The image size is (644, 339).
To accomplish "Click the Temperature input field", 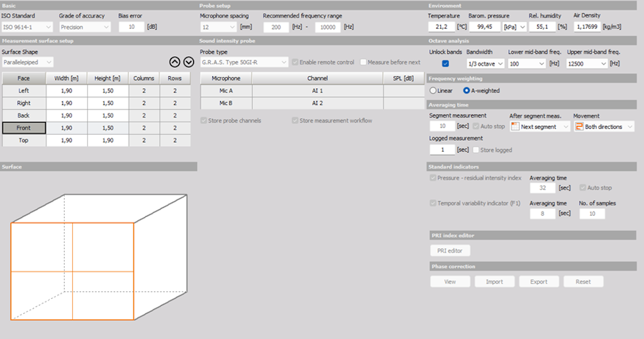I will click(x=441, y=26).
